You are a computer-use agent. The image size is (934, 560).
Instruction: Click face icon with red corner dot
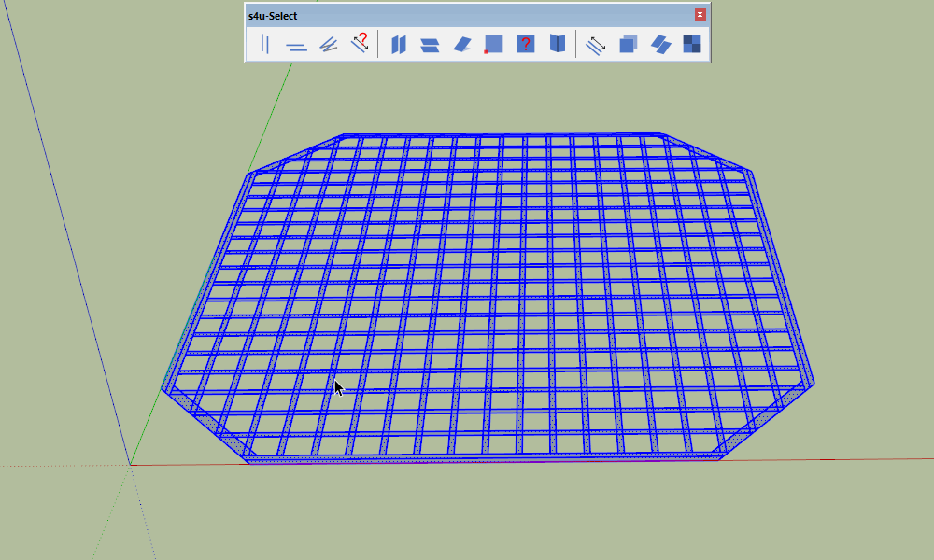(493, 44)
